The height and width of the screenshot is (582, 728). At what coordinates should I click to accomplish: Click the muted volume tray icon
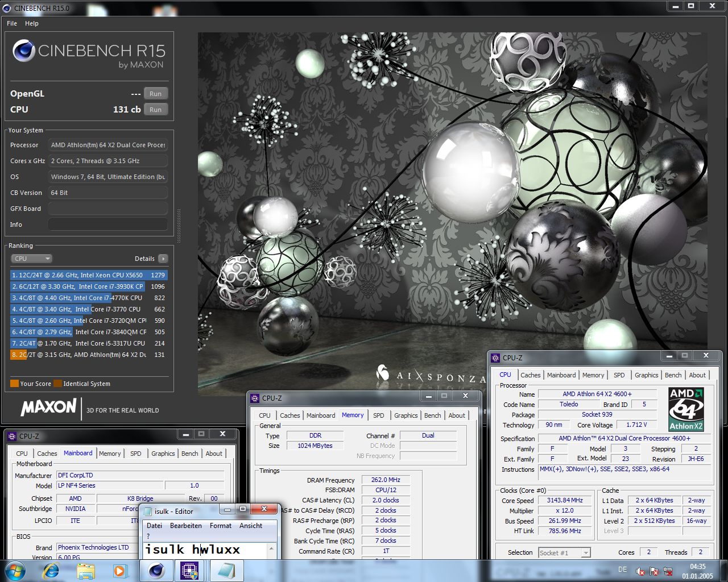tap(640, 571)
